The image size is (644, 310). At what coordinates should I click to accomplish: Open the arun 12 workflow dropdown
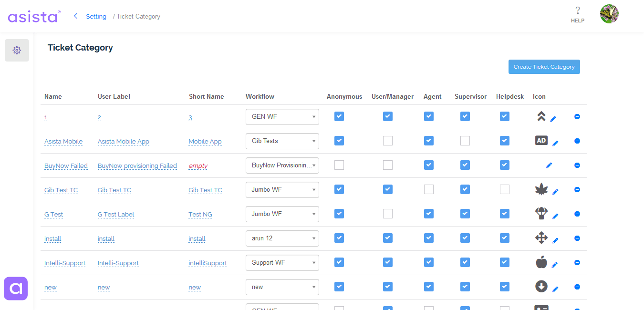[282, 238]
